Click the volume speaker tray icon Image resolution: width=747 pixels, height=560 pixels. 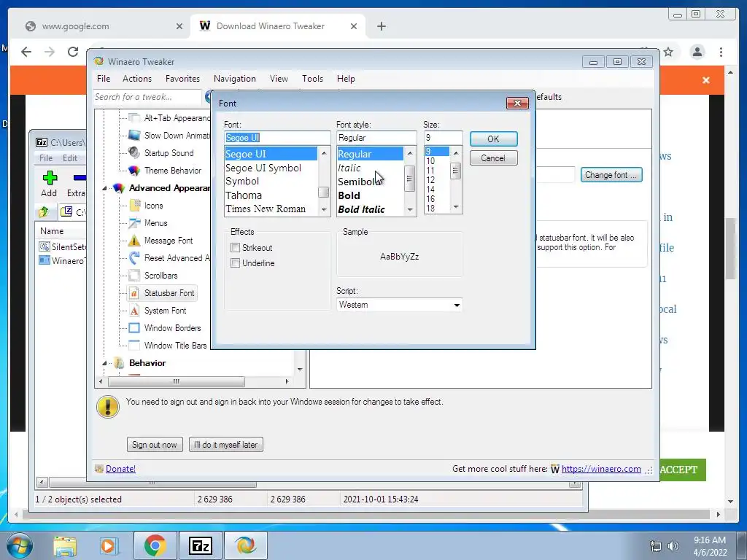pyautogui.click(x=673, y=546)
